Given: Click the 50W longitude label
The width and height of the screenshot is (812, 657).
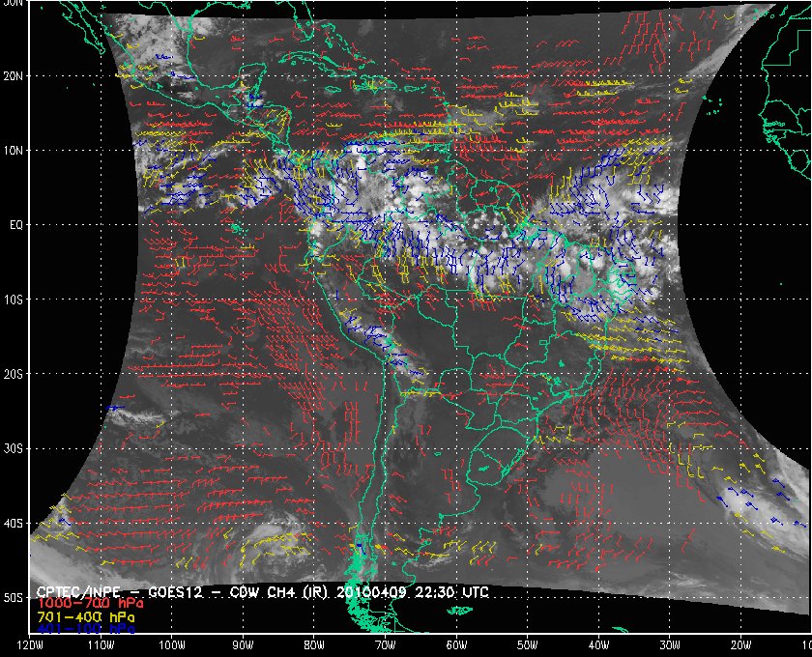Looking at the screenshot, I should (527, 645).
